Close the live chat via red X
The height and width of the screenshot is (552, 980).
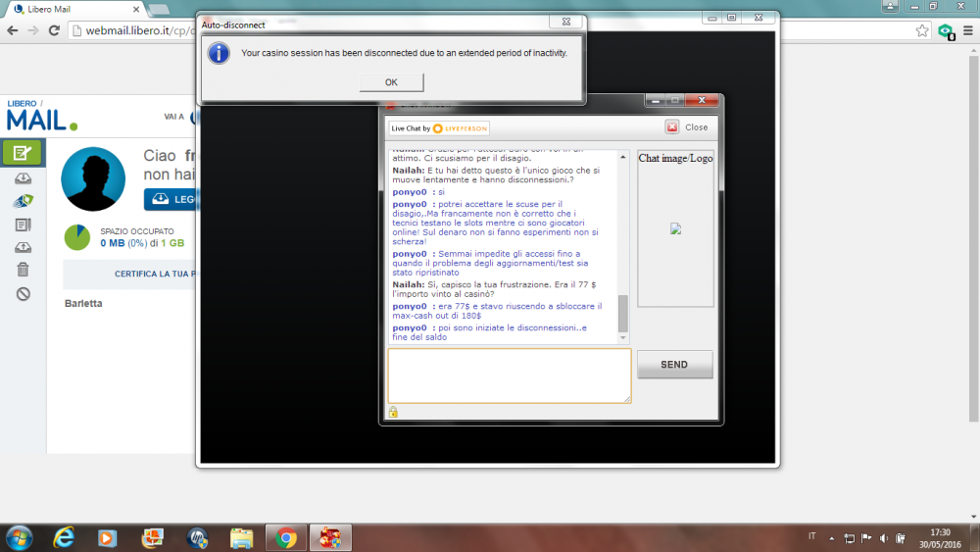coord(671,127)
